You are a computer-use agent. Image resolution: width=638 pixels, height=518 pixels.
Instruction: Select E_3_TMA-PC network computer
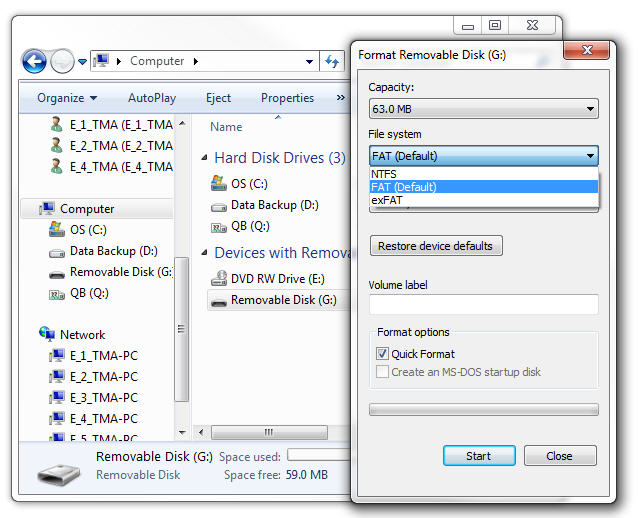[x=93, y=398]
